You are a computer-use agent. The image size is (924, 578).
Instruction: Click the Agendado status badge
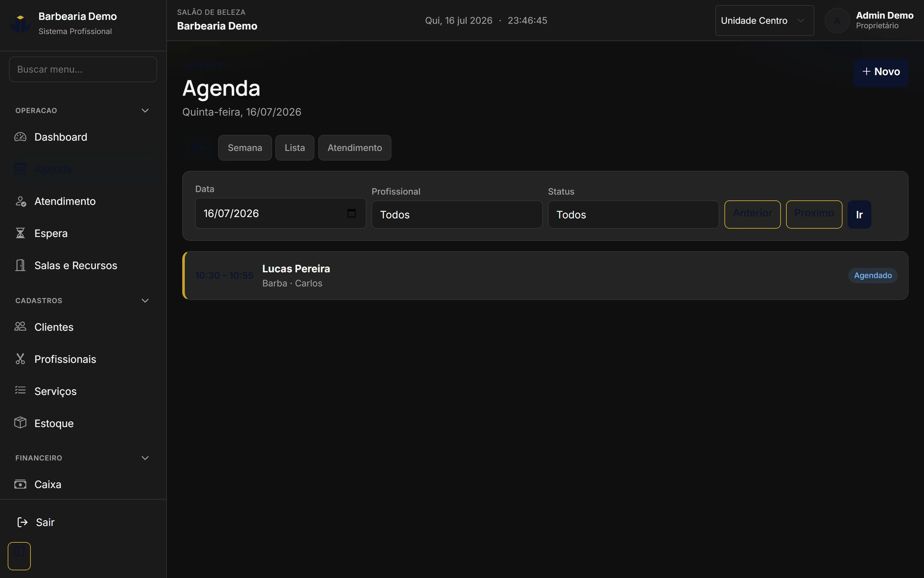(873, 275)
